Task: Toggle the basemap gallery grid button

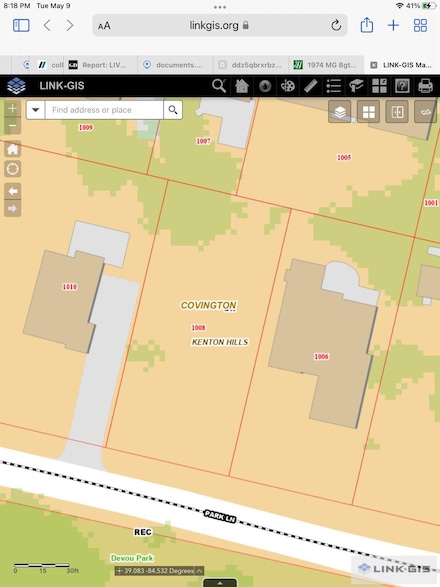Action: click(368, 112)
